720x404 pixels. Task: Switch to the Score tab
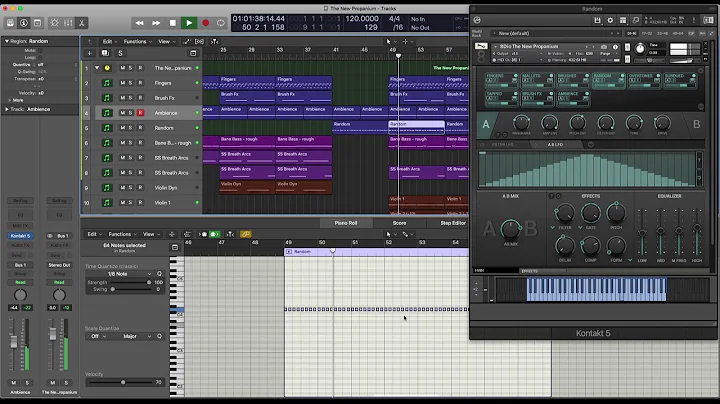[x=399, y=223]
